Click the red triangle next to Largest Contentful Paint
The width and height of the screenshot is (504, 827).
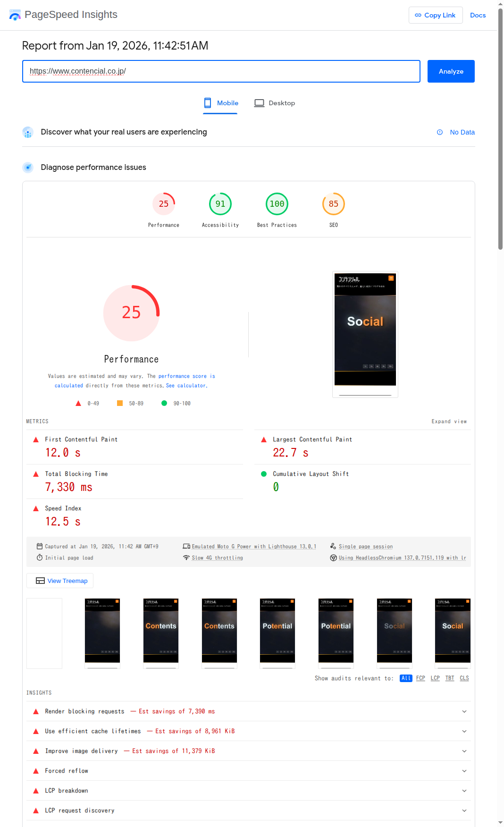coord(264,439)
